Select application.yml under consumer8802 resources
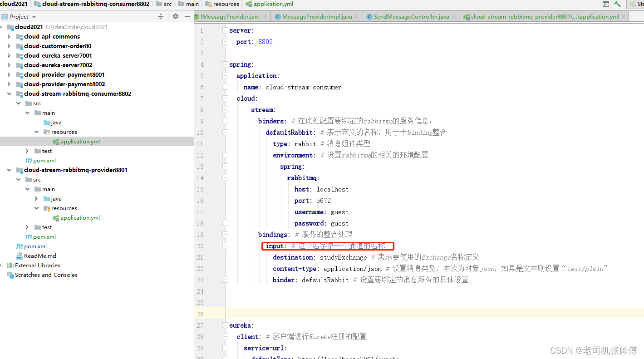The image size is (644, 359). click(x=76, y=142)
